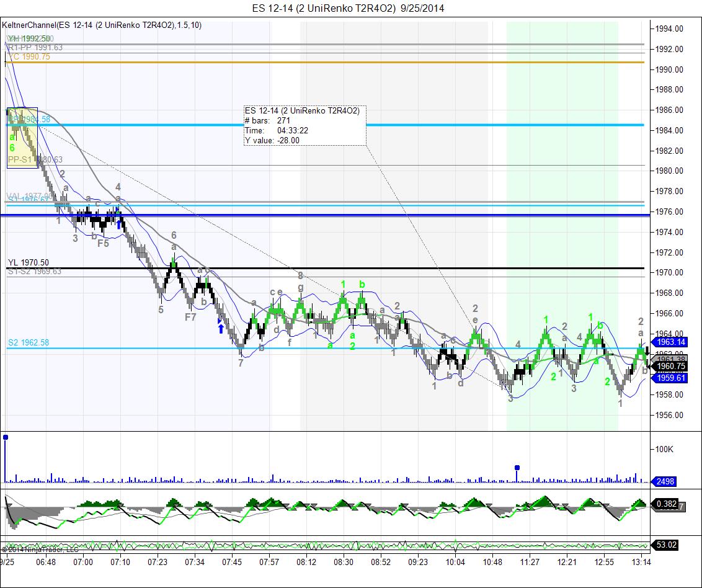Click the 10:48 time axis label
The width and height of the screenshot is (702, 588).
[x=492, y=561]
